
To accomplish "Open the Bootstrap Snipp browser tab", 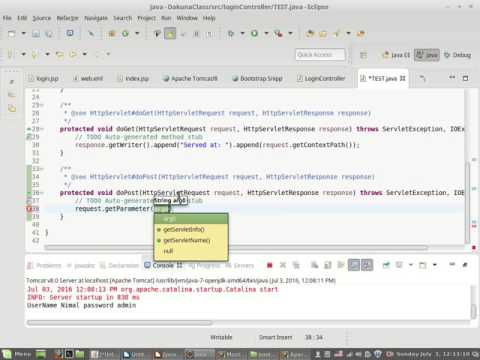I will [257, 79].
